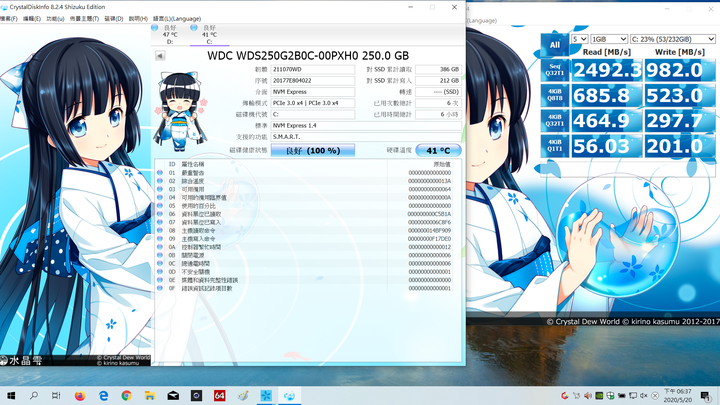Click total host writes value 212 GB
720x405 pixels.
point(438,80)
